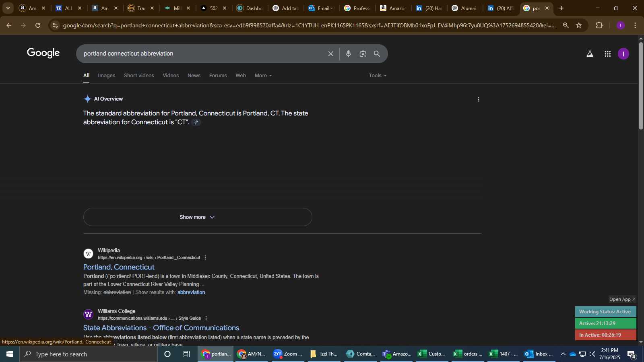Open Task View on the taskbar
The image size is (644, 362).
click(x=187, y=354)
